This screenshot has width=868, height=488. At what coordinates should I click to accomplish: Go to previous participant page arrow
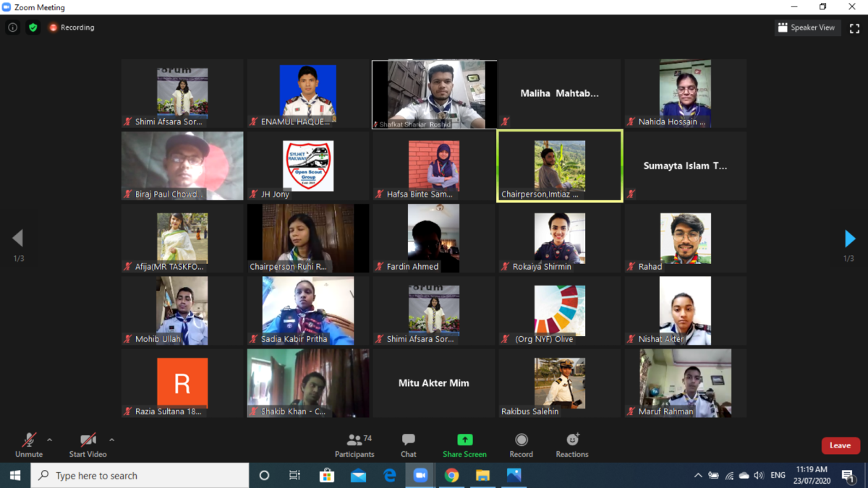click(x=18, y=238)
